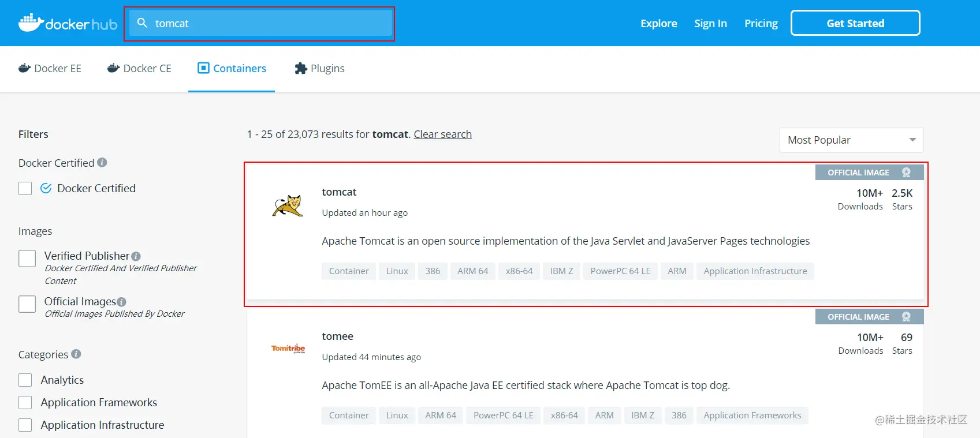Click the 2.5K Stars count on tomcat
Viewport: 980px width, 438px height.
pos(902,199)
